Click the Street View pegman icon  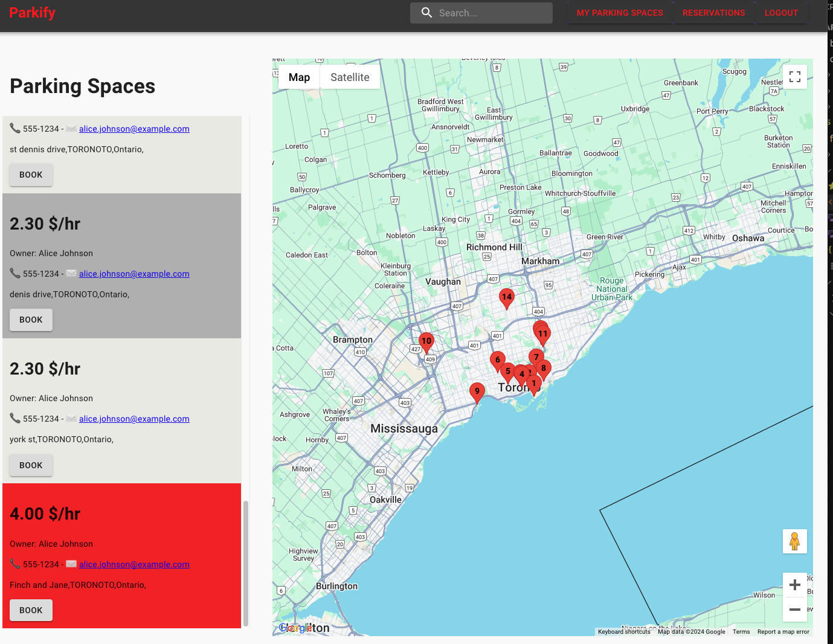tap(794, 541)
